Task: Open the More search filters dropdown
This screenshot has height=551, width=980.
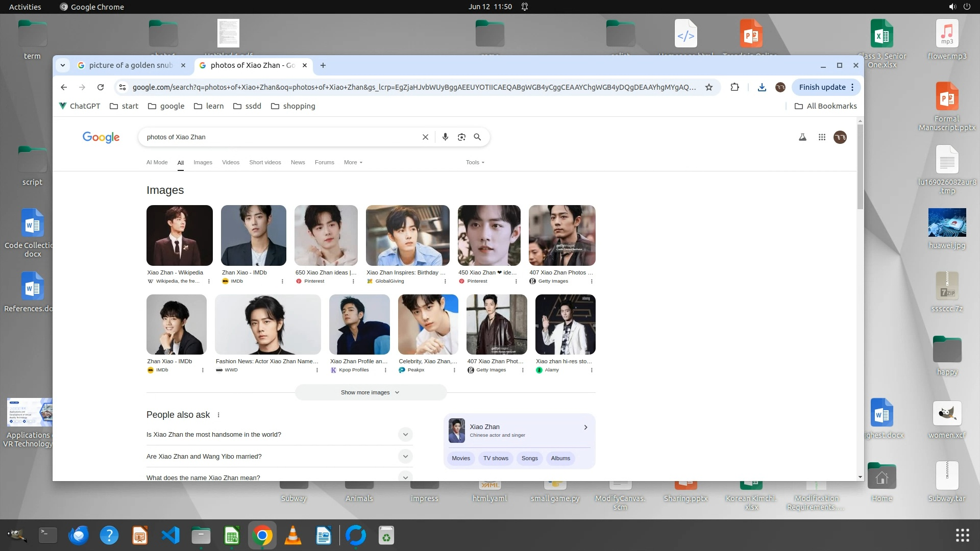Action: point(353,162)
